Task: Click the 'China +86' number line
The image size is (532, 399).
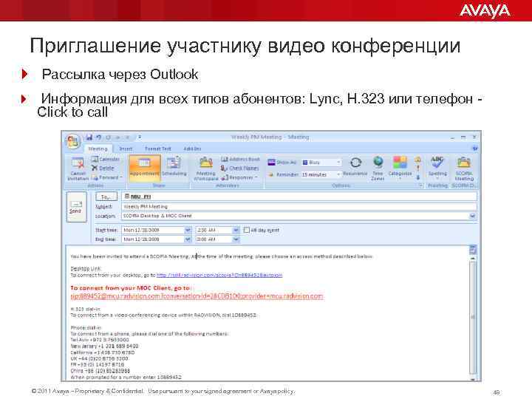Action: 100,371
